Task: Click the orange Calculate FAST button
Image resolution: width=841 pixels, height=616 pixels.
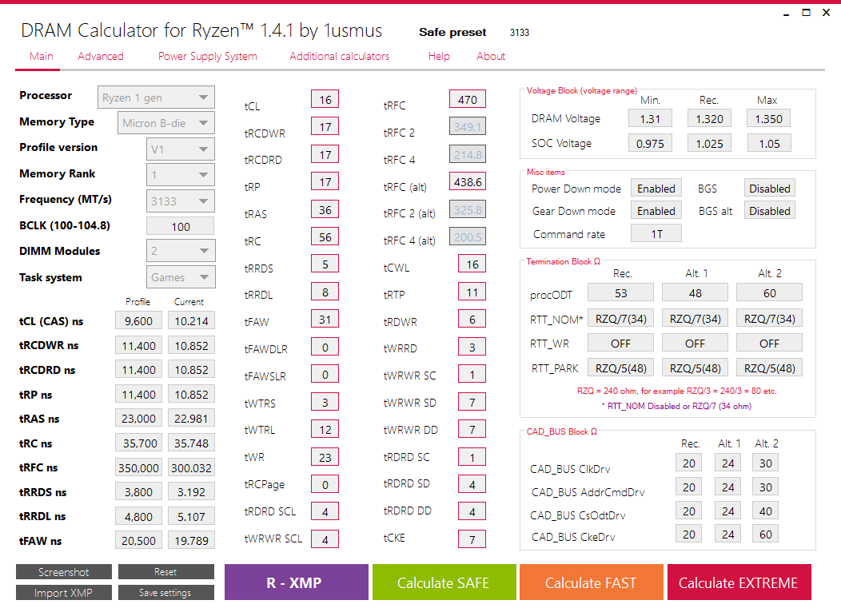Action: tap(591, 582)
